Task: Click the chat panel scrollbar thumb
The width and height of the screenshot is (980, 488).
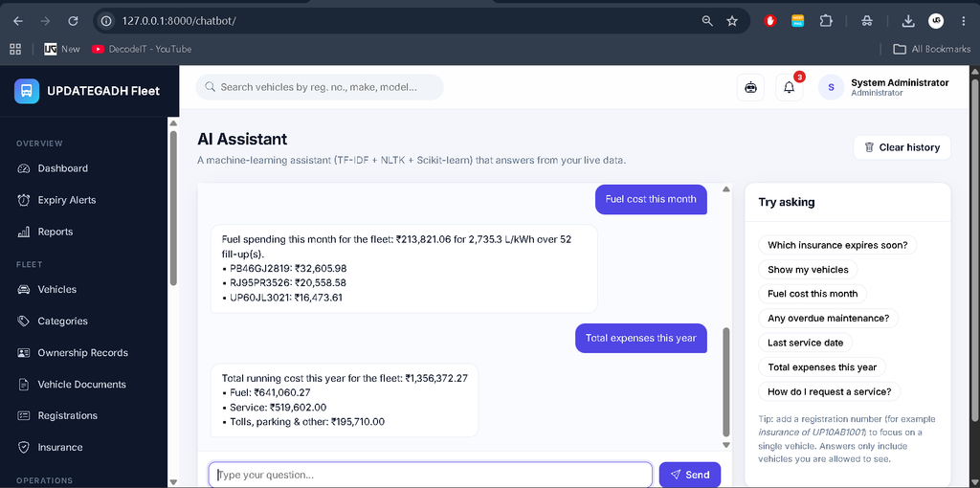Action: (x=726, y=382)
